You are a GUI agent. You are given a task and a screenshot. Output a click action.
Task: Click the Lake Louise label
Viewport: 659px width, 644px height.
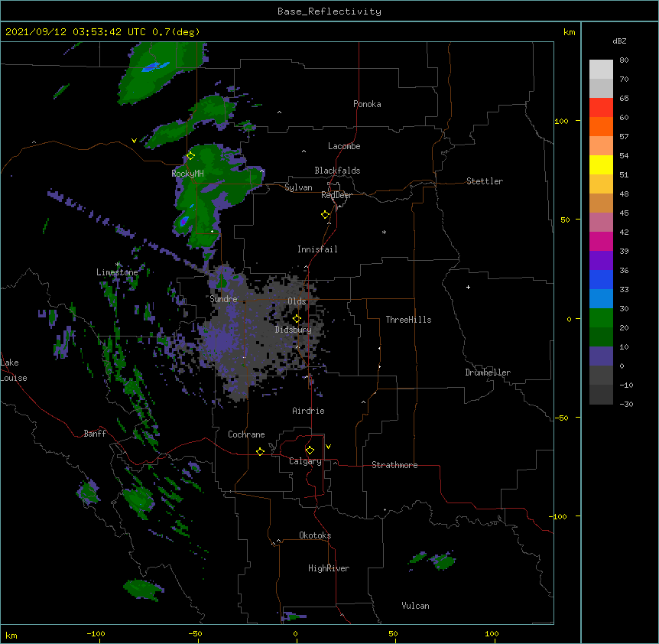(x=14, y=370)
